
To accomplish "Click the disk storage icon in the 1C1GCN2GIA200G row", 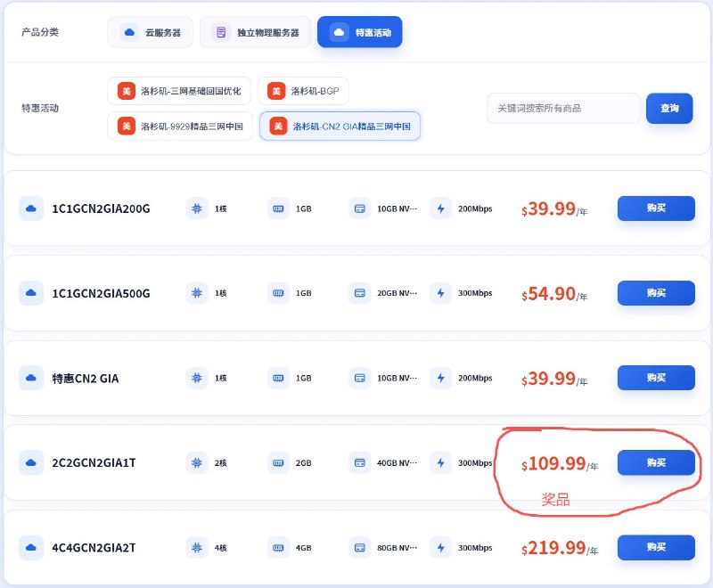I will (360, 208).
